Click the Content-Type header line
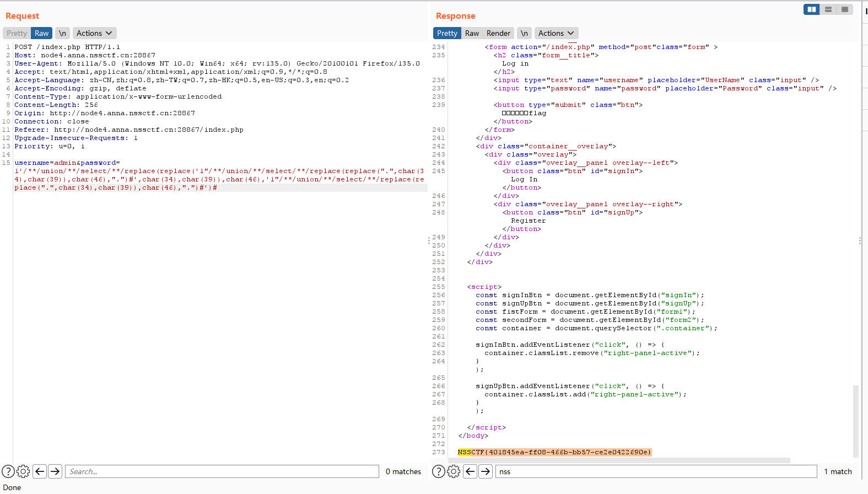Screen dimensions: 868x494 (x=118, y=96)
